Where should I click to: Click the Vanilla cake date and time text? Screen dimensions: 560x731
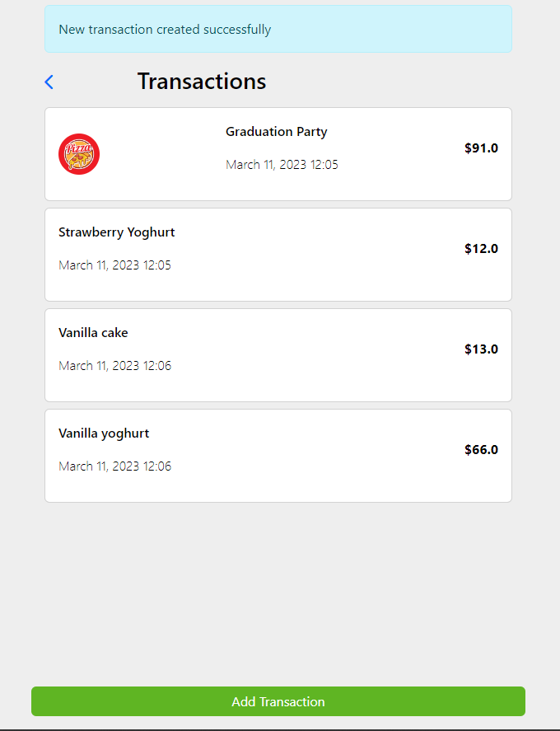(x=114, y=366)
